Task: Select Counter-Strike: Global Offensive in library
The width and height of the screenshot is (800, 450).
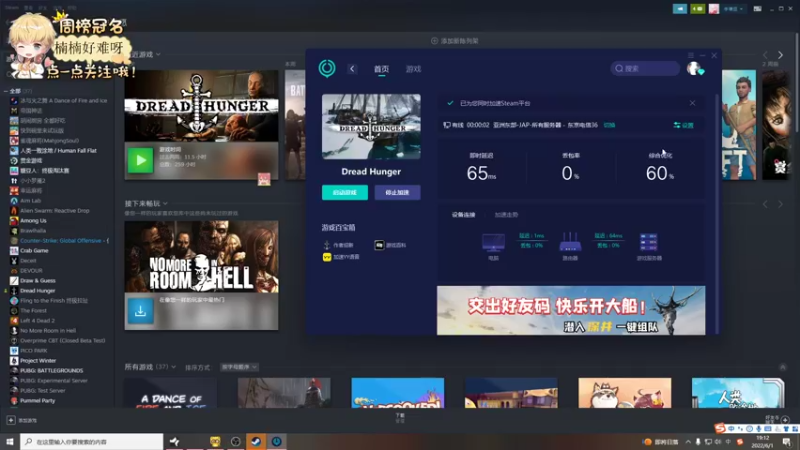Action: (60, 240)
